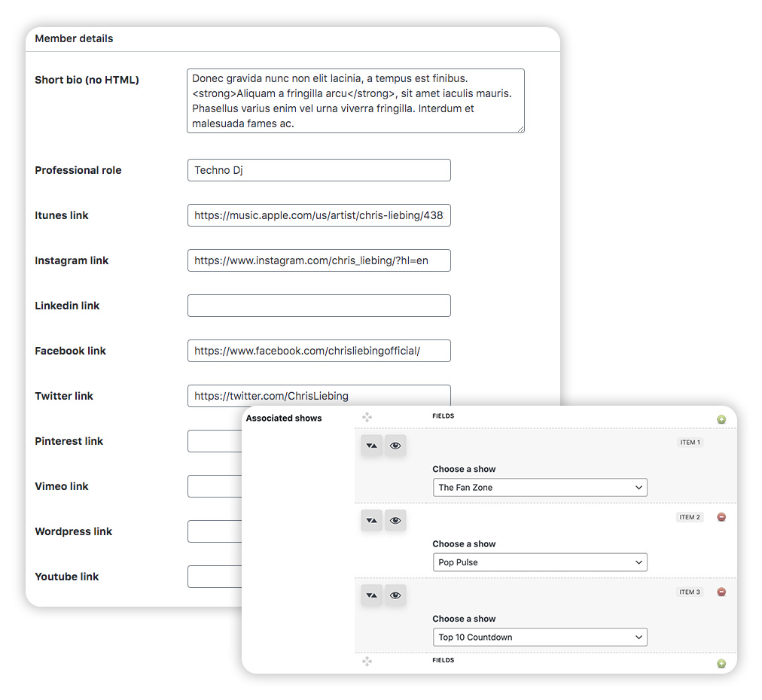Click the top green add field button
762x700 pixels.
click(x=721, y=419)
